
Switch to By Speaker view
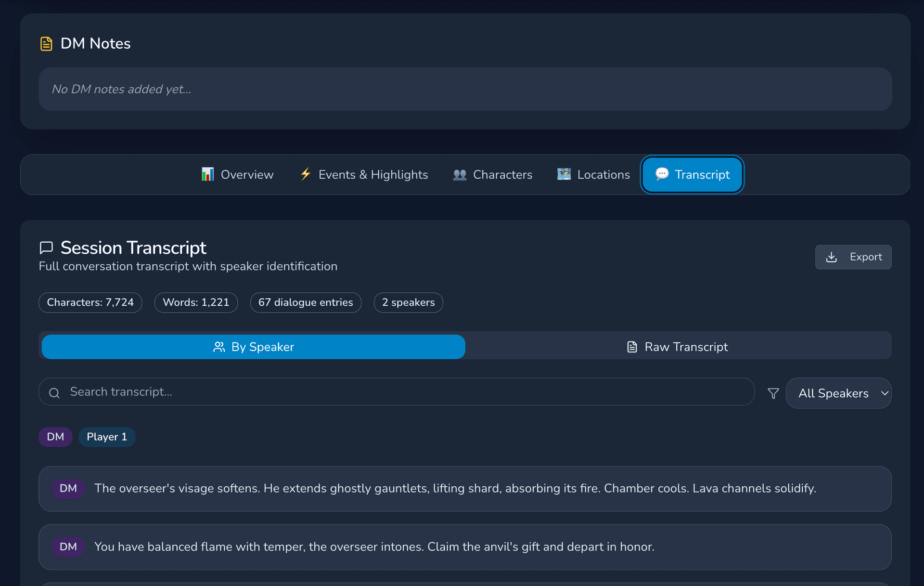253,347
